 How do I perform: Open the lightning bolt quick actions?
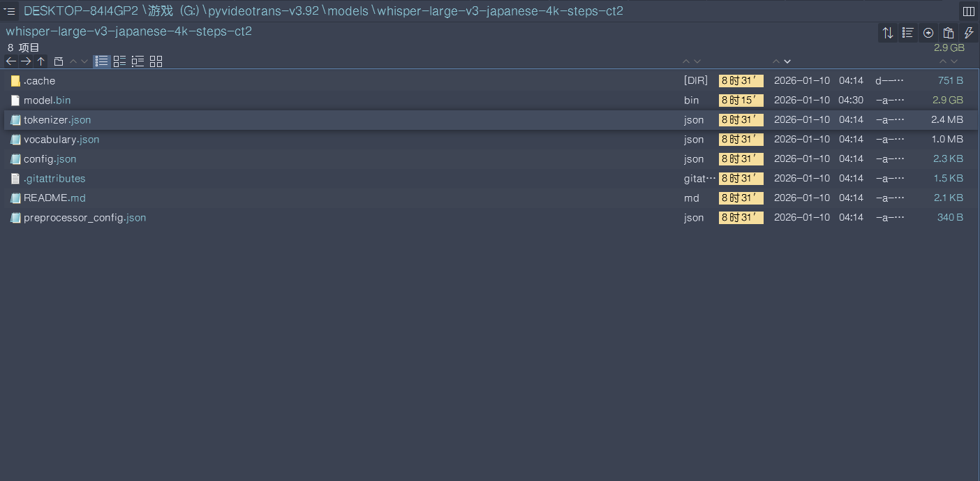tap(968, 33)
